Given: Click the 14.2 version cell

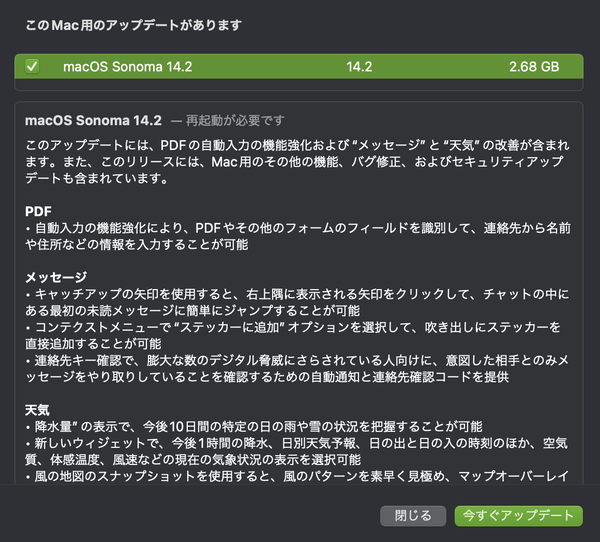Looking at the screenshot, I should click(359, 67).
